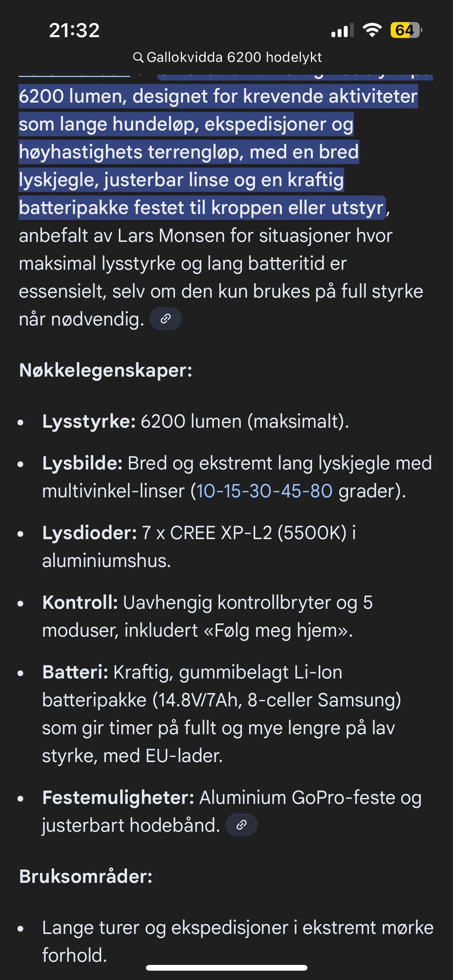The image size is (453, 980).
Task: Open the 10-15-30-45-80 link
Action: tap(264, 491)
